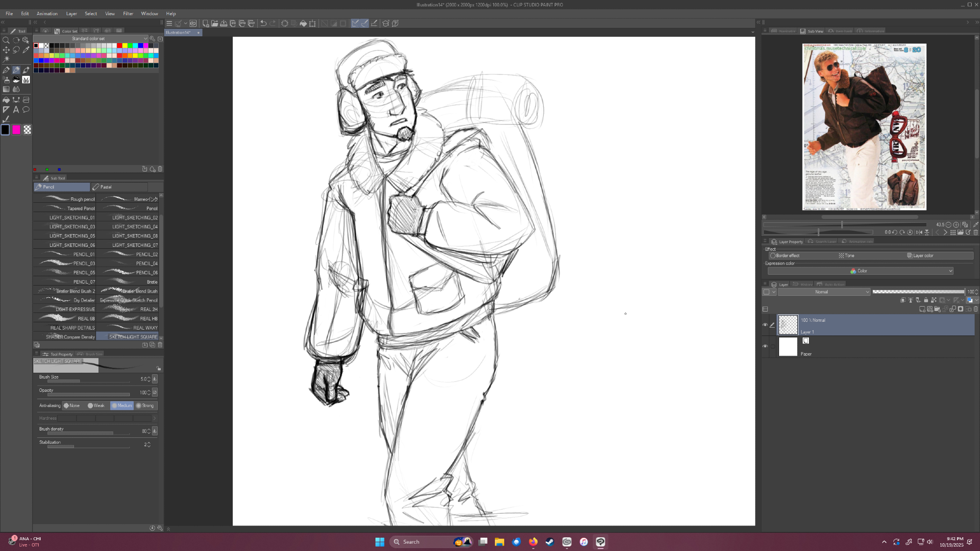Click the Open file folder icon
This screenshot has width=980, height=551.
tap(215, 24)
